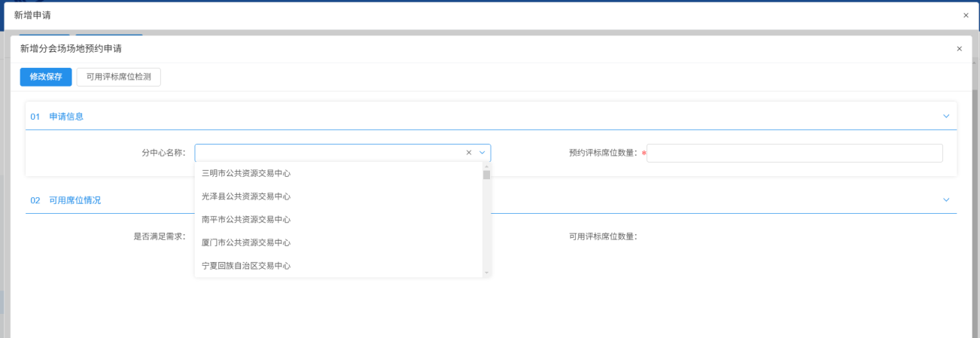Choose 光泽县公共资源交易中心 option
Image resolution: width=980 pixels, height=338 pixels.
[x=246, y=196]
